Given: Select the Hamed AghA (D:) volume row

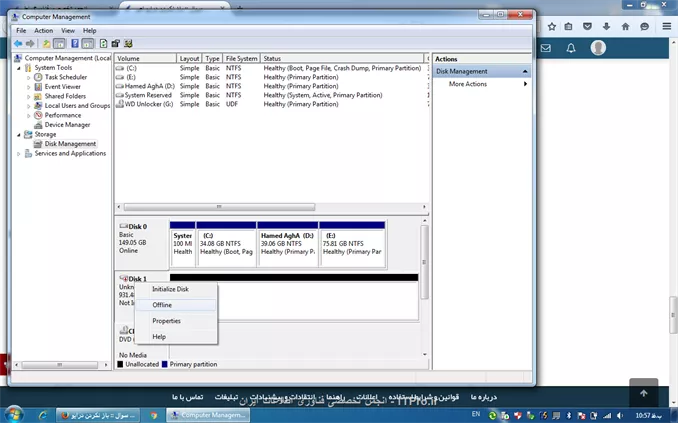Looking at the screenshot, I should point(272,86).
